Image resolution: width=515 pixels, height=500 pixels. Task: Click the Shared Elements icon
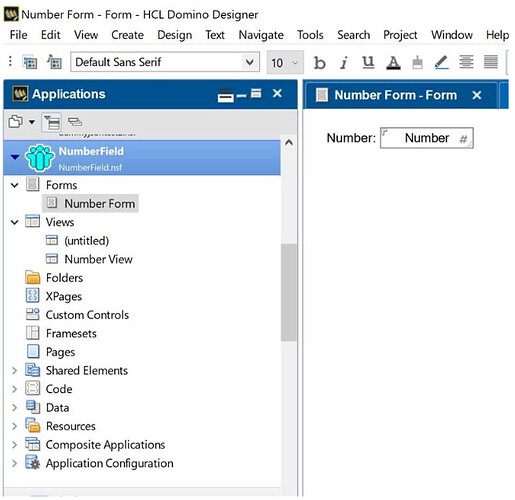point(33,370)
